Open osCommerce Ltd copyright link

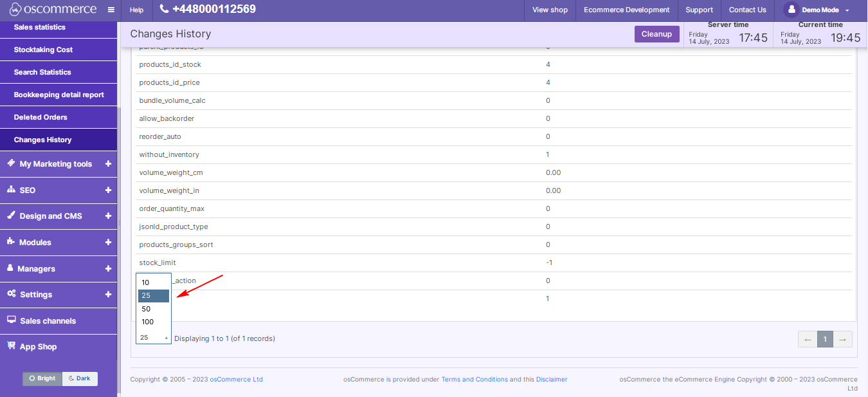[236, 380]
